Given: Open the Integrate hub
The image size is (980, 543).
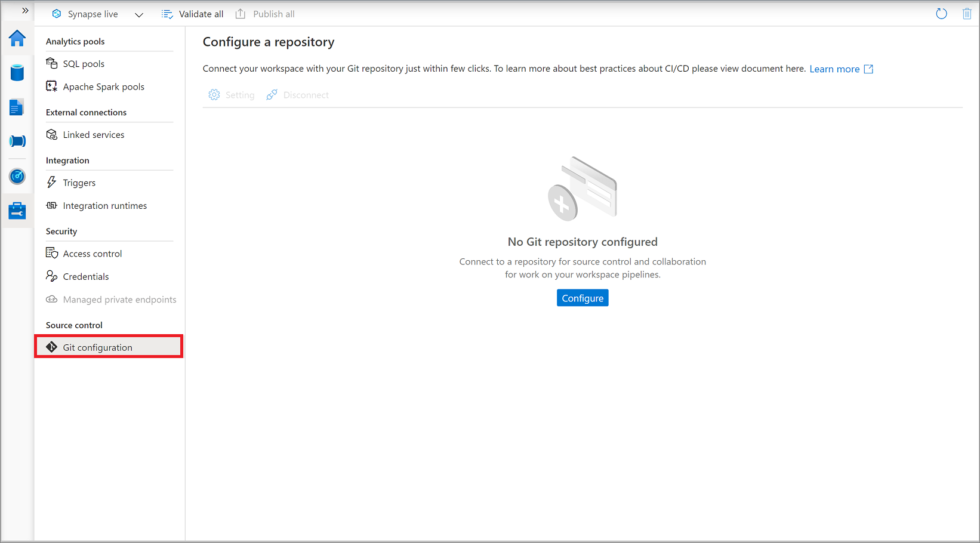Looking at the screenshot, I should (x=17, y=141).
